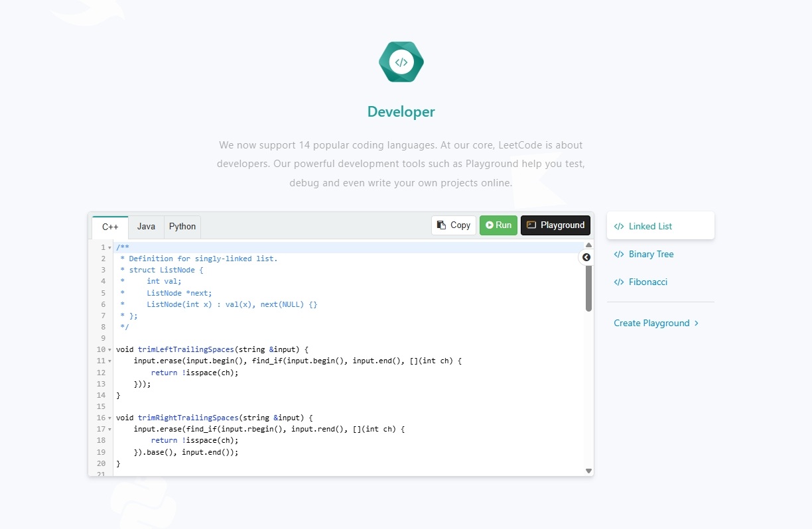The width and height of the screenshot is (812, 529).
Task: Click the clipboard icon in Copy button
Action: (442, 225)
